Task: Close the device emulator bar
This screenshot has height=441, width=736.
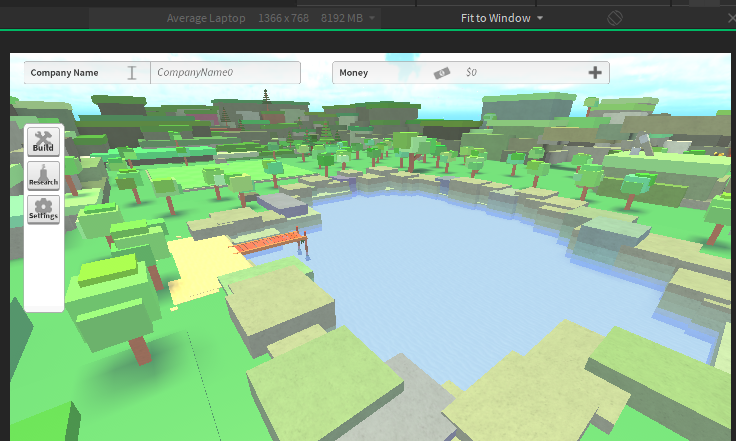Action: (x=731, y=18)
